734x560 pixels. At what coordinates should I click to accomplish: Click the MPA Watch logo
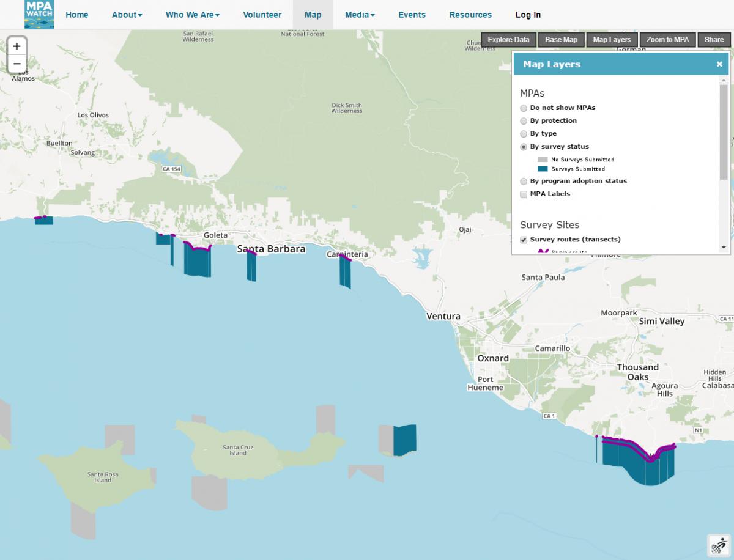(x=39, y=15)
